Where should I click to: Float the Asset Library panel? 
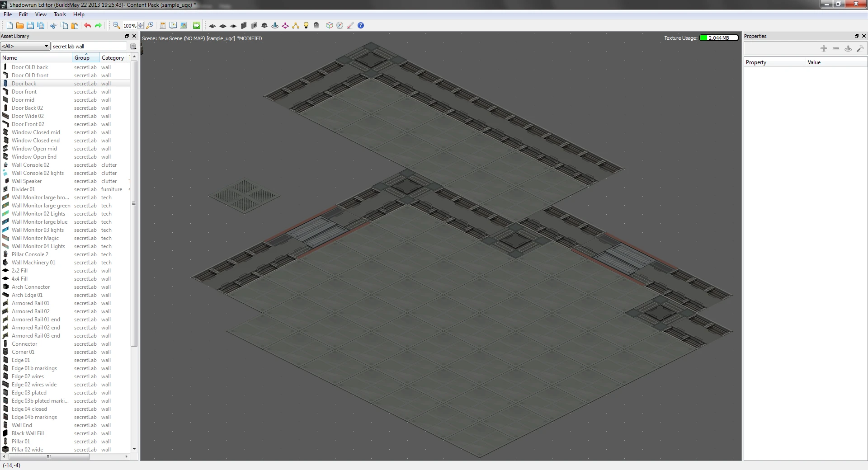coord(127,36)
